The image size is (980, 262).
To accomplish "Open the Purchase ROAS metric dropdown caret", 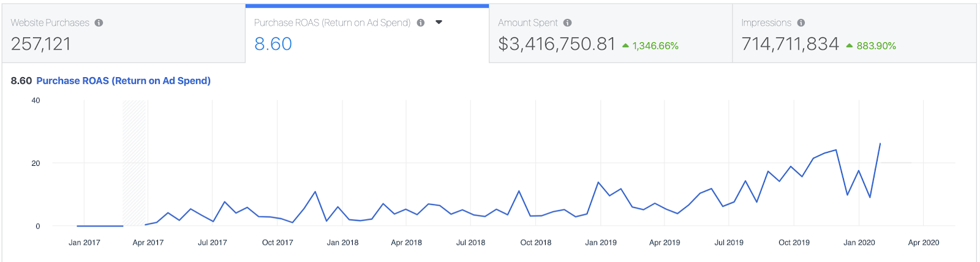I will pos(439,23).
